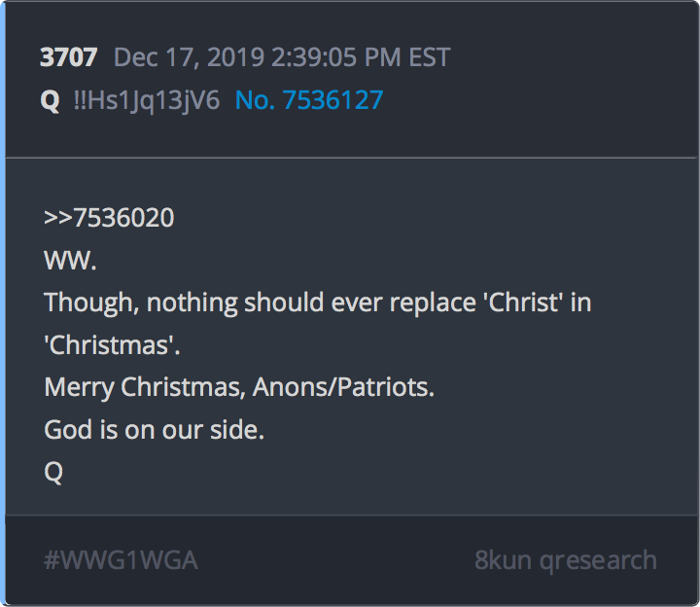Click the word 'Anons' in the post
This screenshot has width=700, height=607.
point(290,387)
